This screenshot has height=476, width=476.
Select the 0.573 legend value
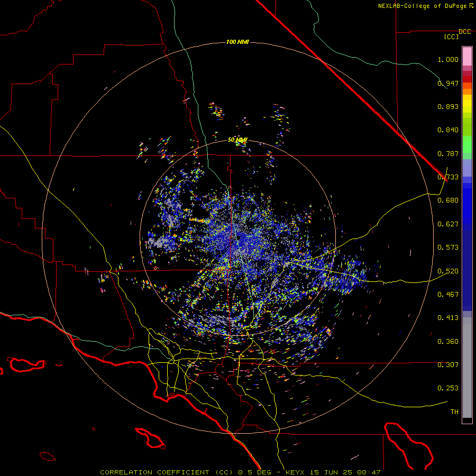[448, 248]
